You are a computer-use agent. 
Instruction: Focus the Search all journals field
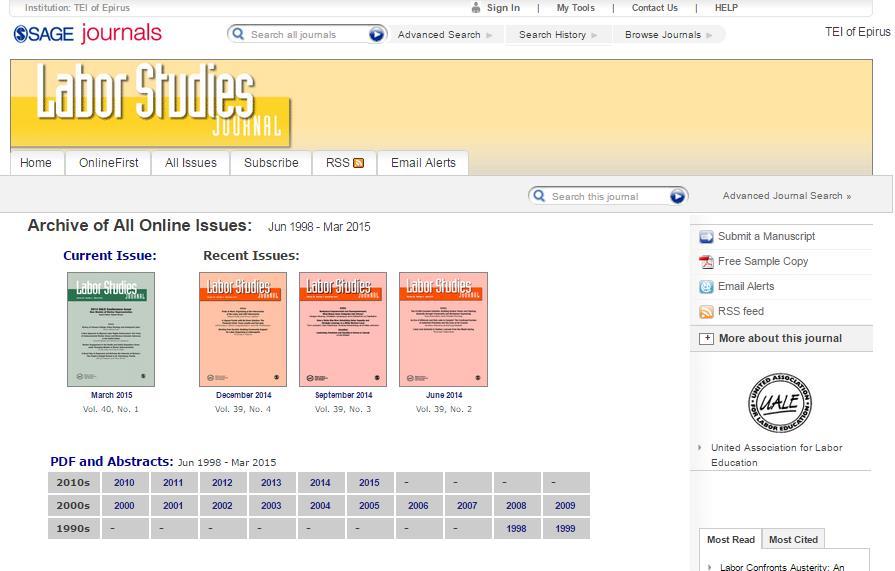[307, 35]
